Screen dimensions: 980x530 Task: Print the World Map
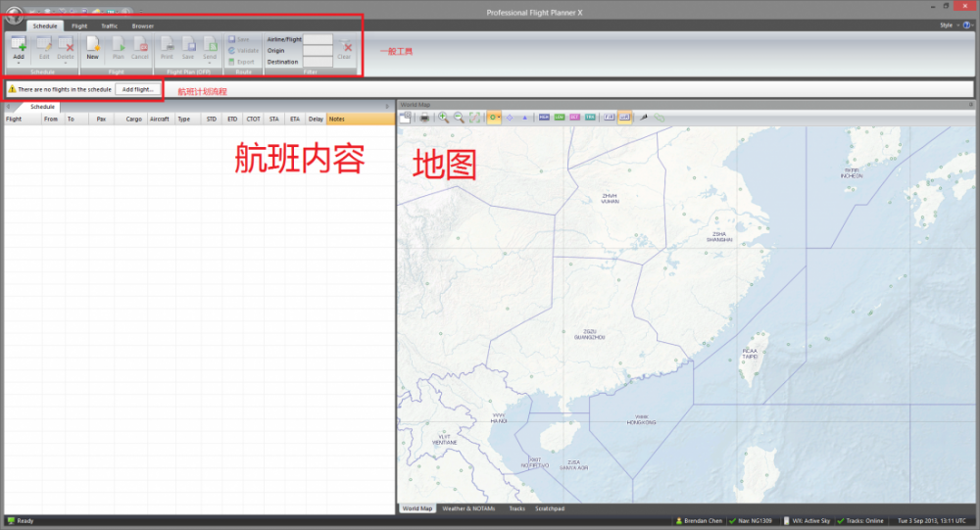(424, 118)
